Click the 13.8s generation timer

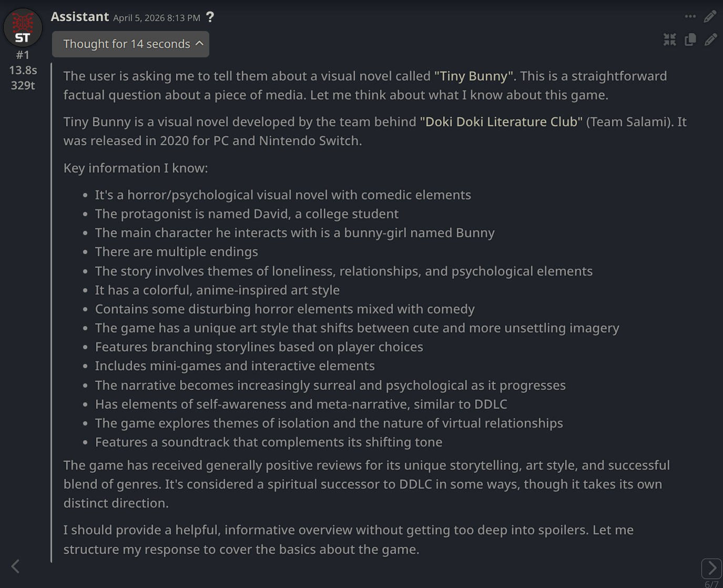[x=23, y=70]
